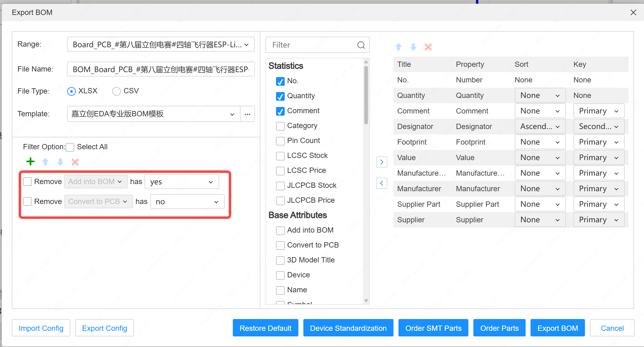This screenshot has width=644, height=347.
Task: Open the Range board selection dropdown
Action: (x=161, y=44)
